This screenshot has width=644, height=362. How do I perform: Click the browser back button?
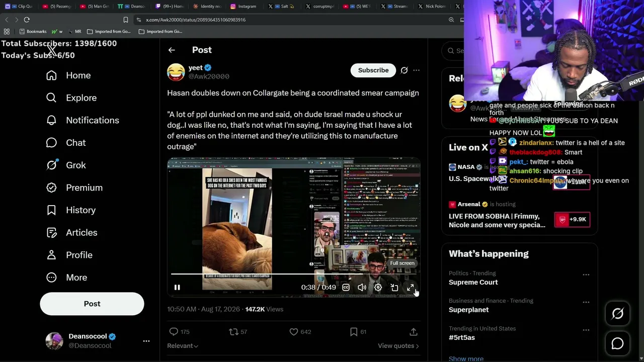pos(7,20)
